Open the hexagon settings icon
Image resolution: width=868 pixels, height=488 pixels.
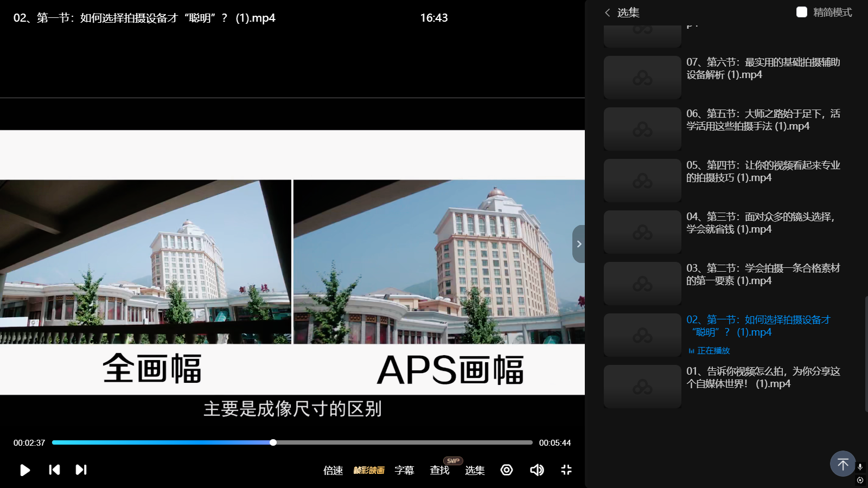click(x=507, y=470)
